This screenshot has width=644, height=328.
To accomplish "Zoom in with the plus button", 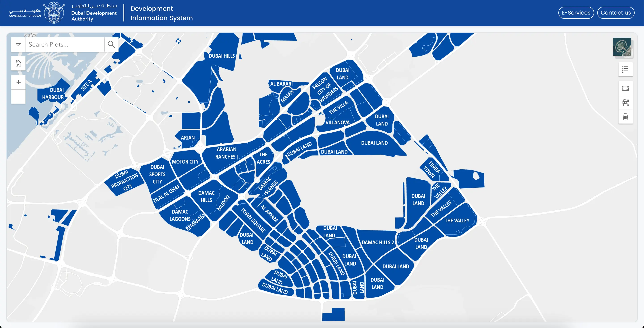I will tap(18, 82).
